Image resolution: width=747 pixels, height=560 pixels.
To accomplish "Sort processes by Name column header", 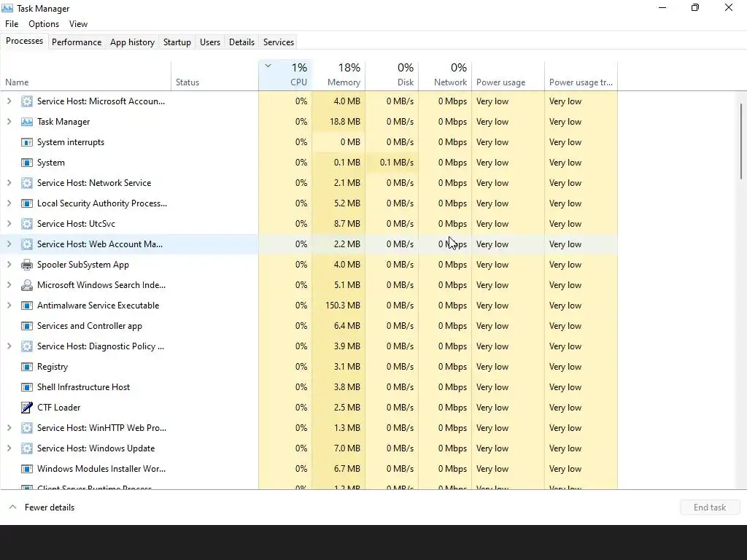I will point(86,76).
